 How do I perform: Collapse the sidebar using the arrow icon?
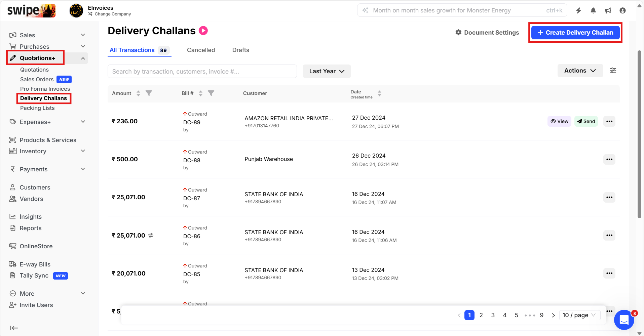point(14,328)
